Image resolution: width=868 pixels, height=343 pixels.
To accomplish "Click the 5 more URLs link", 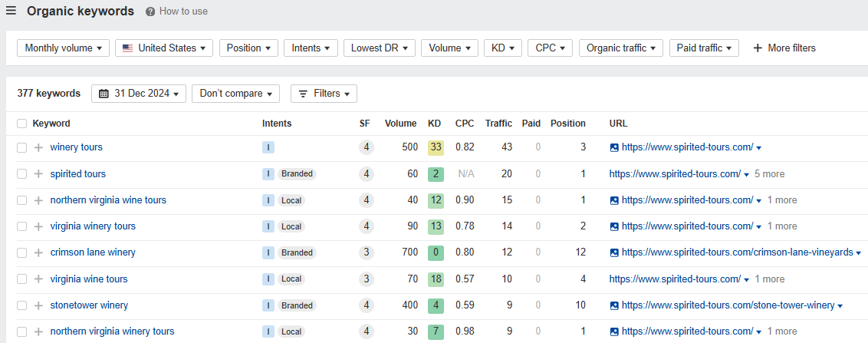I will tap(769, 174).
